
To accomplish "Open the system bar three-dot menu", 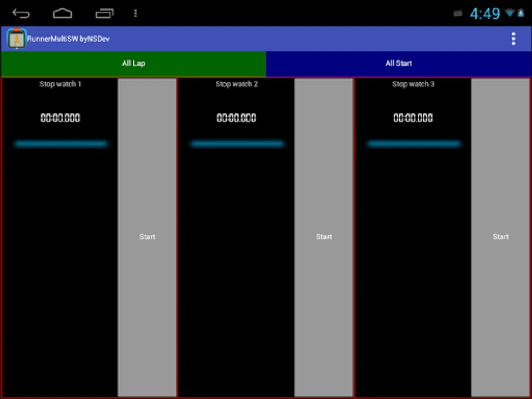I will [135, 13].
